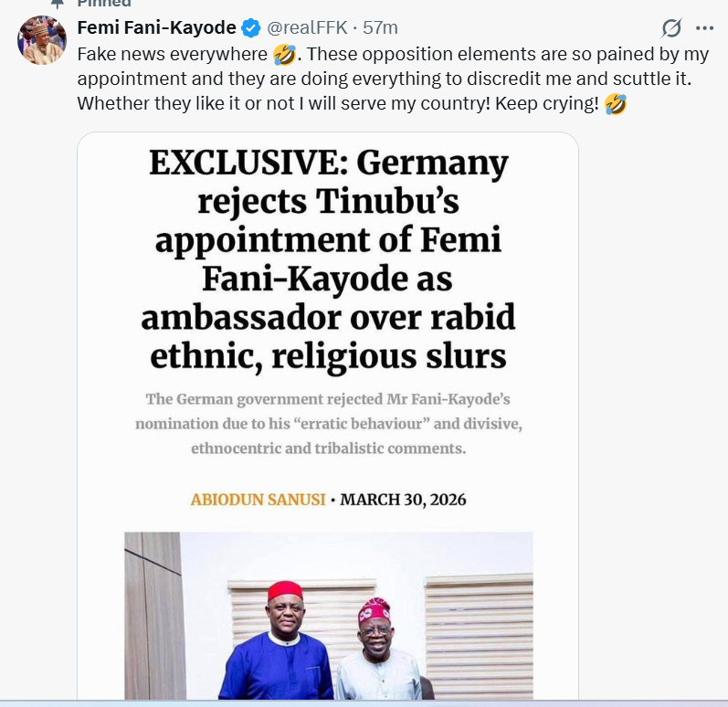Screen dimensions: 728x707
Task: Open the Femi Fani-Kayode display name link
Action: [157, 27]
